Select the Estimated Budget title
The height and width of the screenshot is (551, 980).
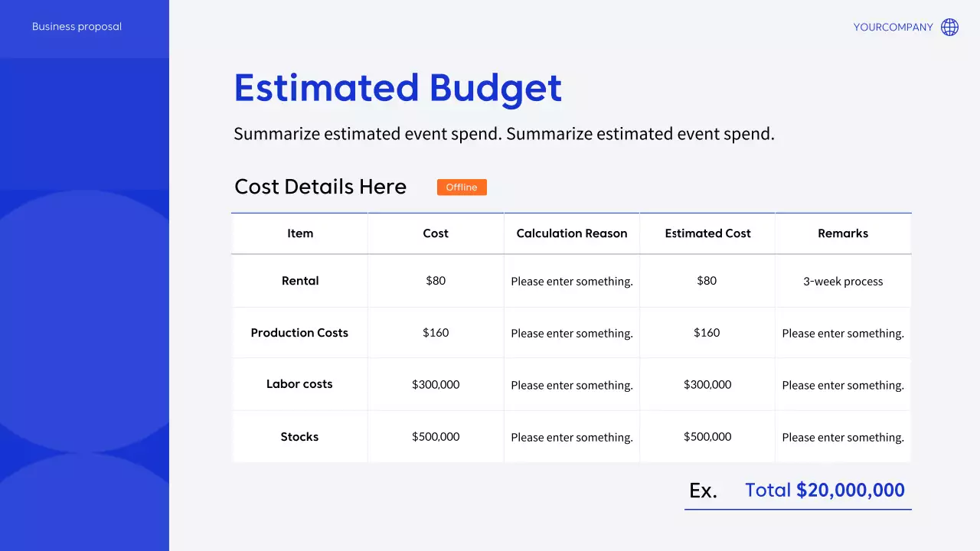[397, 88]
